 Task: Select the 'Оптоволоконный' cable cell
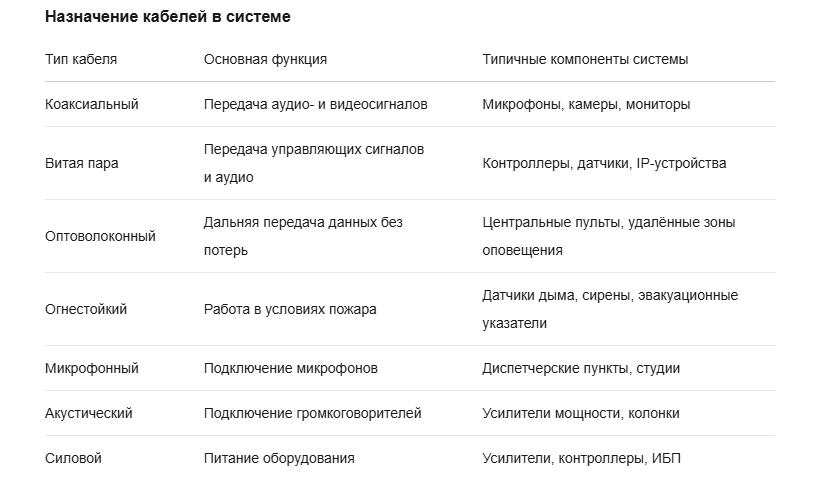tap(100, 236)
